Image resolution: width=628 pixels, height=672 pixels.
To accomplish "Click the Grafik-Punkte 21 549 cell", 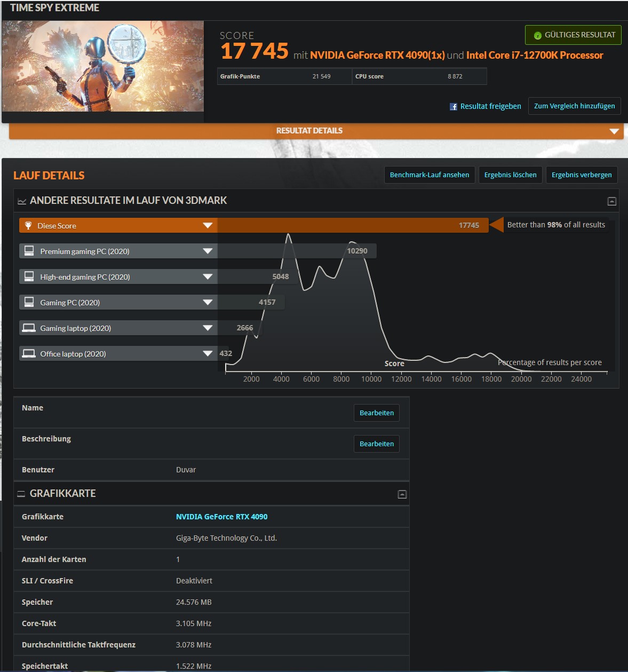I will [x=284, y=76].
